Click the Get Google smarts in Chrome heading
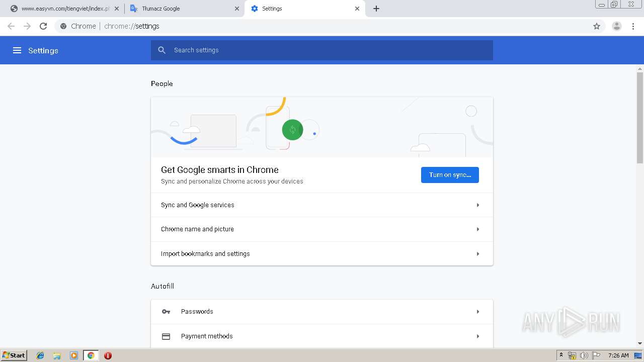This screenshot has height=362, width=644. click(220, 170)
